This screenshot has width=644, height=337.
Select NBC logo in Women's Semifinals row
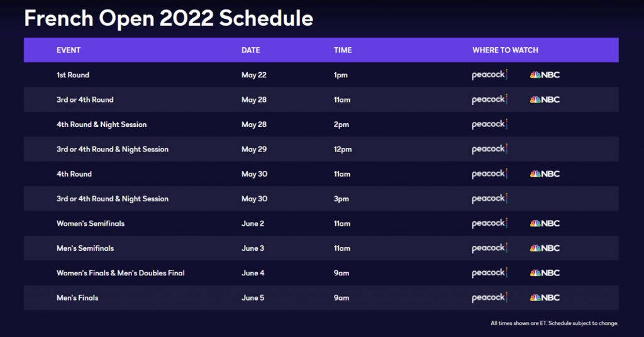point(545,223)
